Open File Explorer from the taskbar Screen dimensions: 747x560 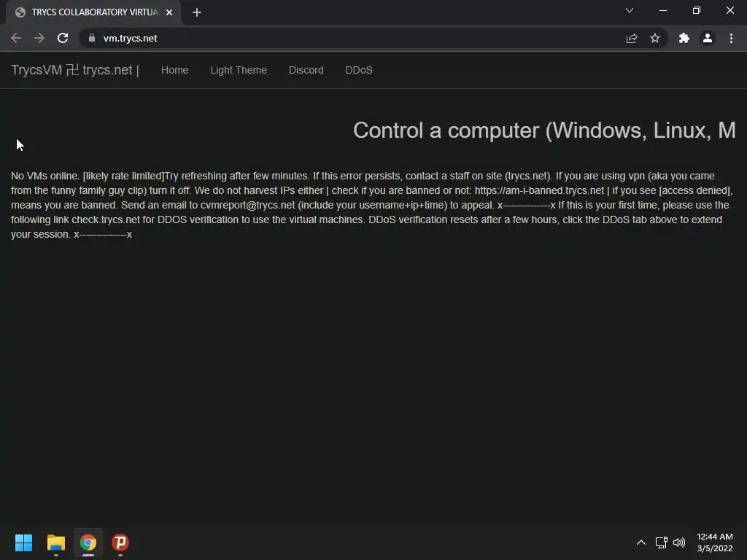click(55, 542)
